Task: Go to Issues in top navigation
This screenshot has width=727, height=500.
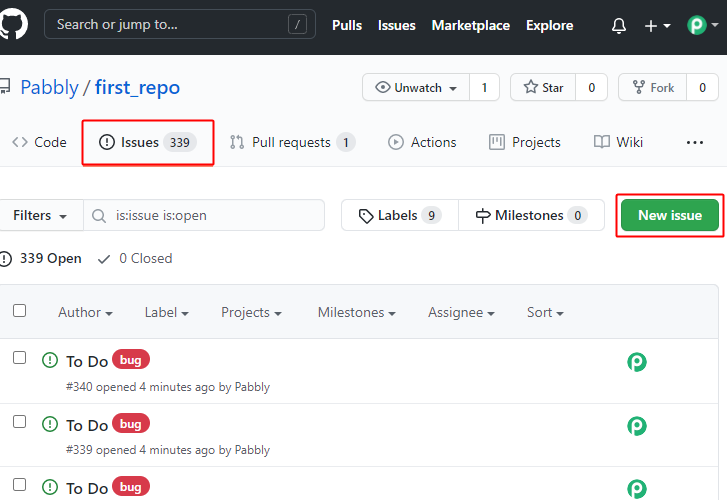Action: point(396,25)
